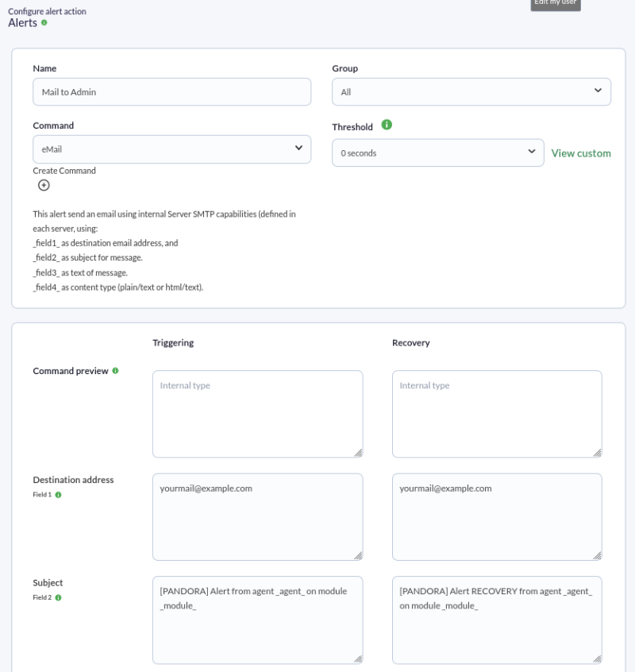The image size is (635, 672).
Task: Click the Recovery Command preview textarea
Action: coord(497,414)
